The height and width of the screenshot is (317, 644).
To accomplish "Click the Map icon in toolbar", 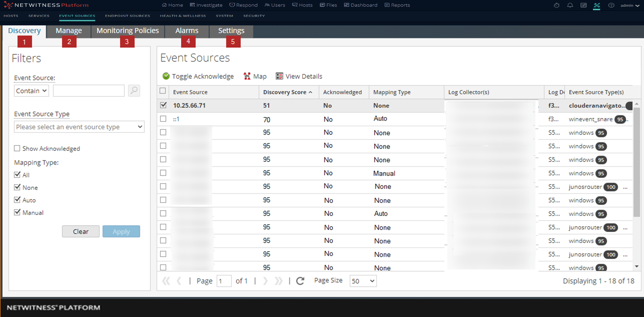I will (247, 76).
